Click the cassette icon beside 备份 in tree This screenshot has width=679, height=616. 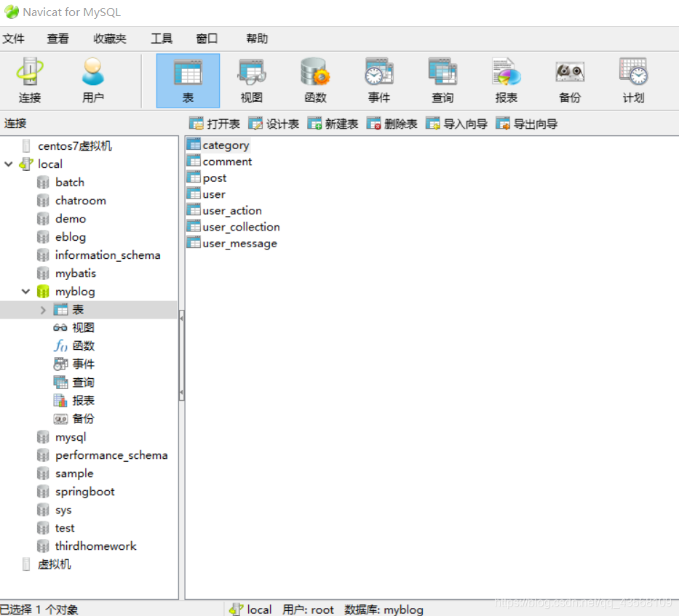tap(60, 419)
